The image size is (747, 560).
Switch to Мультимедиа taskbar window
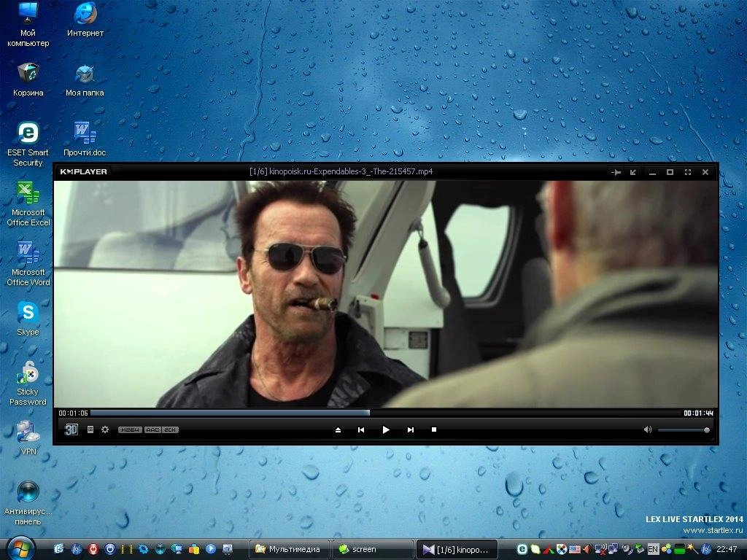point(290,549)
